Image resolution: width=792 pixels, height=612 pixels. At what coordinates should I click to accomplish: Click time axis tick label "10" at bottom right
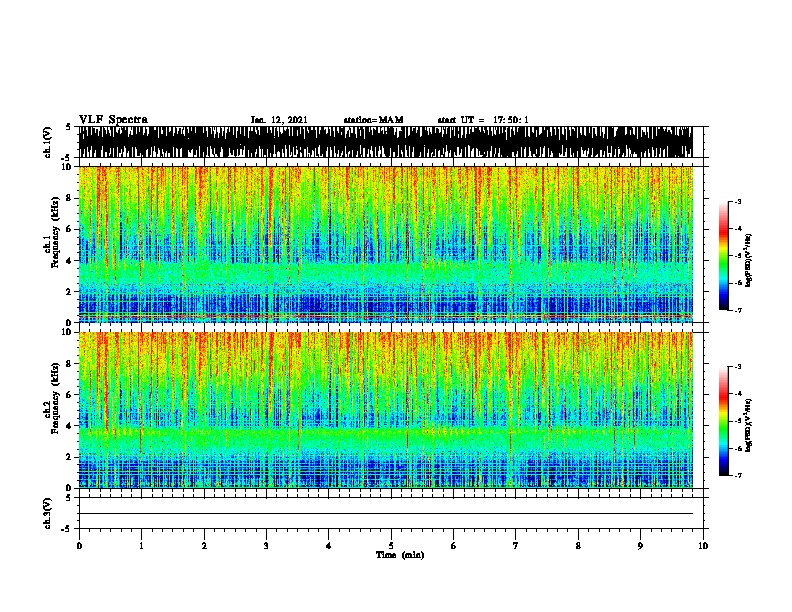[703, 546]
